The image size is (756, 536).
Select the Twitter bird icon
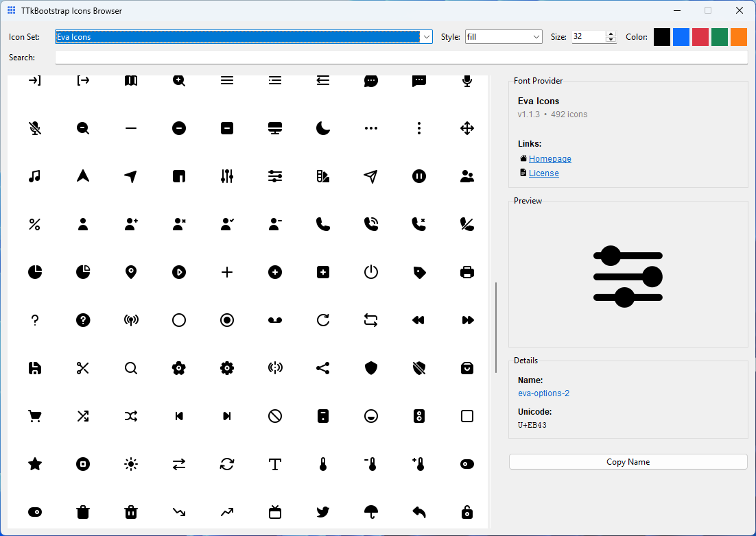point(323,512)
